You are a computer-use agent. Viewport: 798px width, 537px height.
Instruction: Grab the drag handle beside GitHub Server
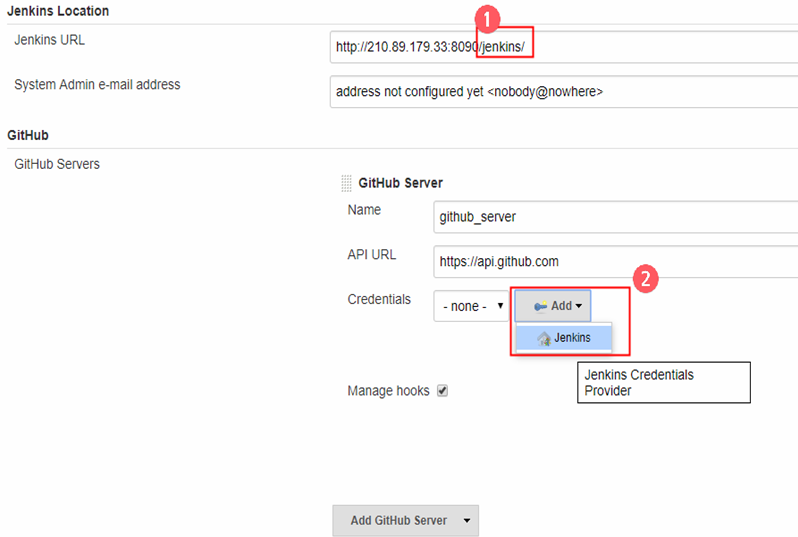click(346, 183)
